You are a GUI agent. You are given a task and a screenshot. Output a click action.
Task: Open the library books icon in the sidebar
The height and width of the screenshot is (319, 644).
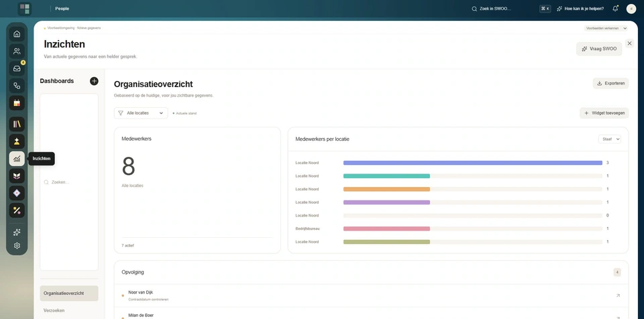coord(17,124)
